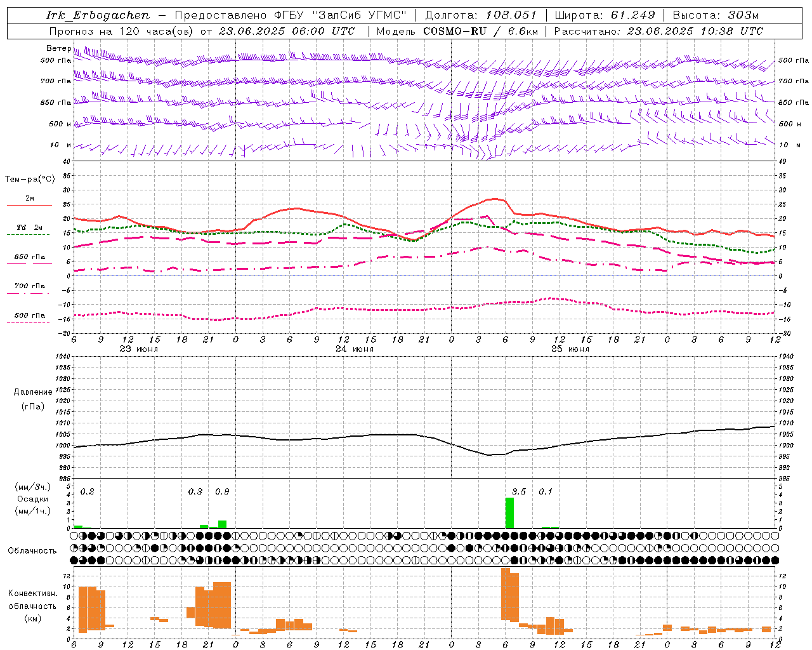Click the (км) unit under облачность
This screenshot has height=650, width=812.
point(32,618)
